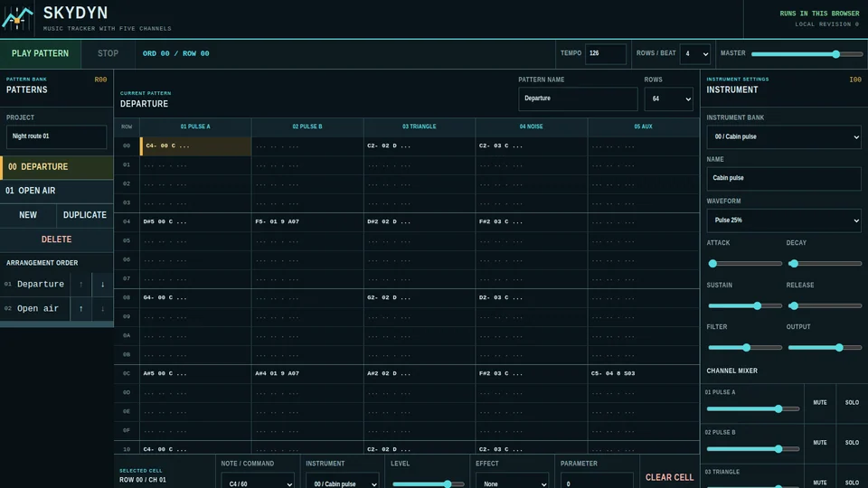The height and width of the screenshot is (488, 868).
Task: Adjust the Decay slider
Action: coord(825,264)
